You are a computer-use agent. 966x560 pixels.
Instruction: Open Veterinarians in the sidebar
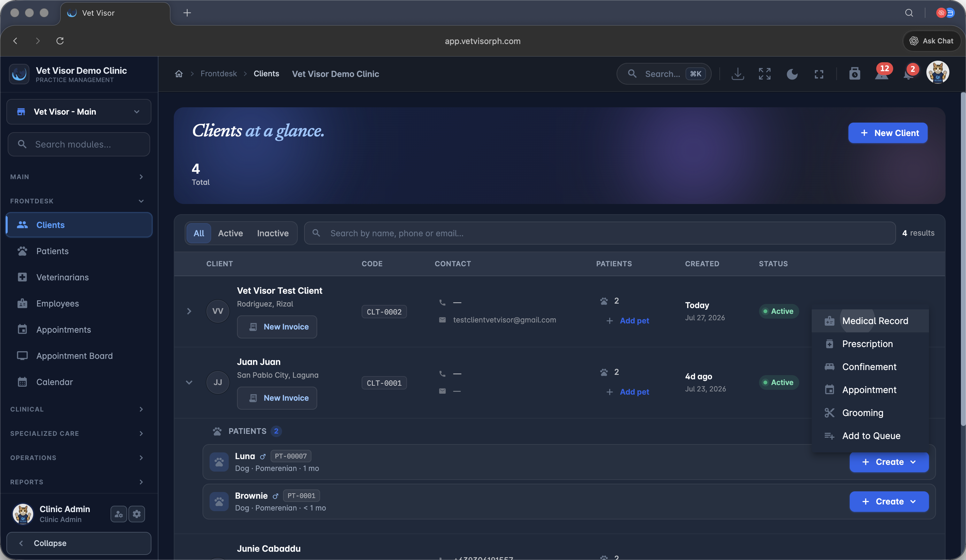click(x=79, y=277)
